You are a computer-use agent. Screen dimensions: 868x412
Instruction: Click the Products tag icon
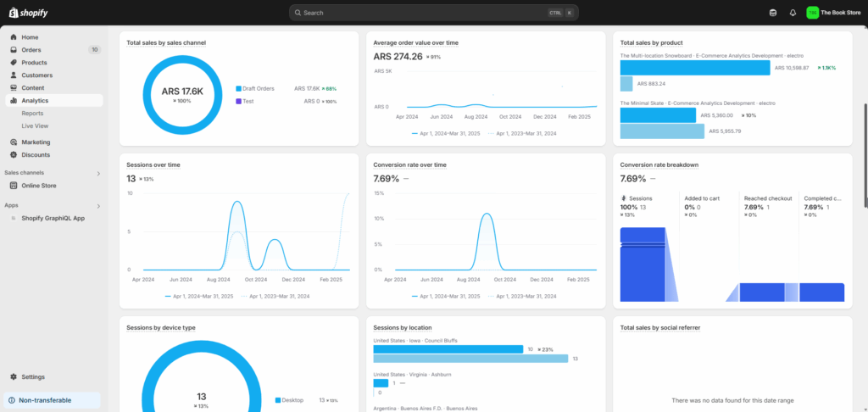coord(14,63)
